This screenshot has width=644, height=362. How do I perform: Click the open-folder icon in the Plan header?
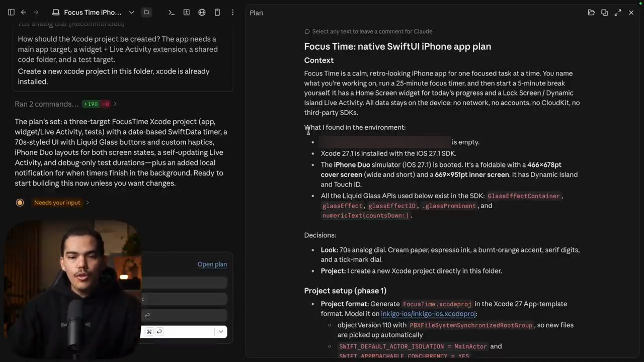coord(591,13)
